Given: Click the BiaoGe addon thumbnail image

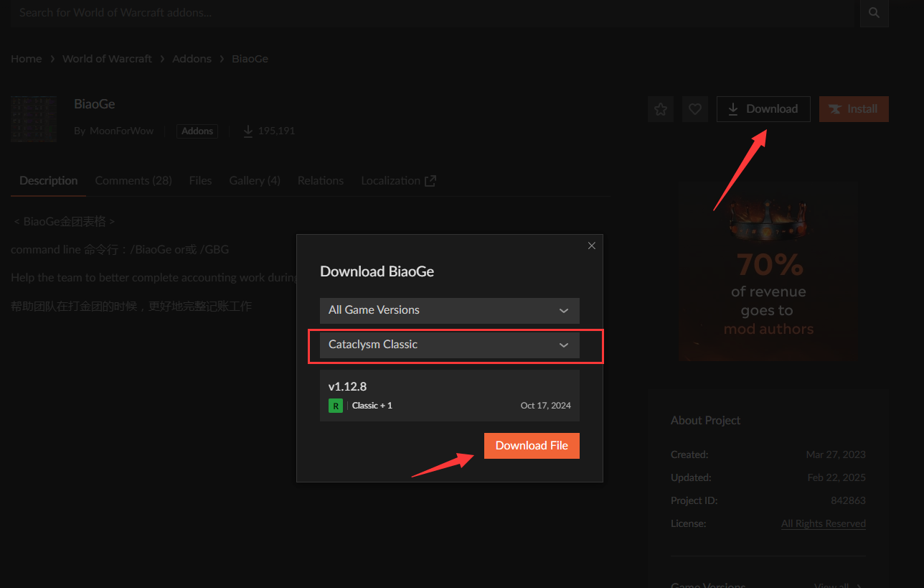Looking at the screenshot, I should (34, 118).
